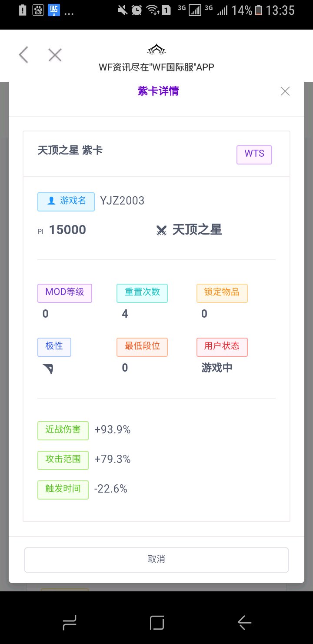This screenshot has width=313, height=644.
Task: Tap the WTS tag badge
Action: [x=254, y=154]
